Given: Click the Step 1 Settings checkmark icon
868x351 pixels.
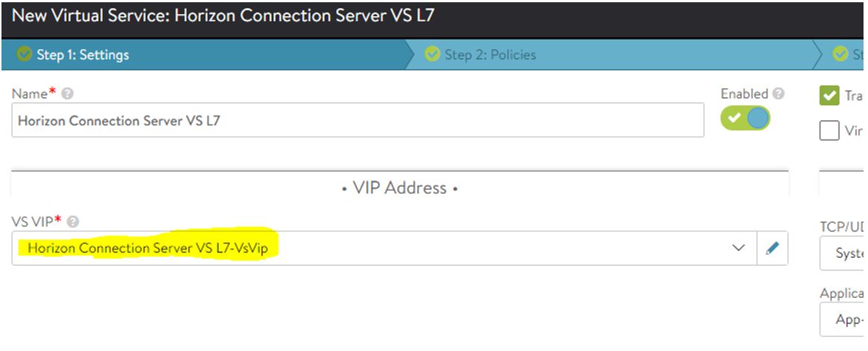Looking at the screenshot, I should click(x=24, y=54).
